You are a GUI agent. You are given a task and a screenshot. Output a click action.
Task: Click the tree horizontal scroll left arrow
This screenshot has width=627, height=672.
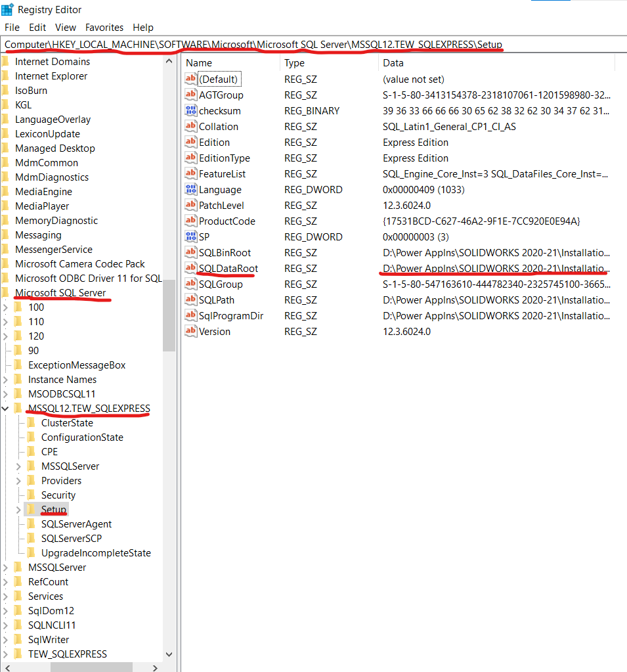pos(7,667)
